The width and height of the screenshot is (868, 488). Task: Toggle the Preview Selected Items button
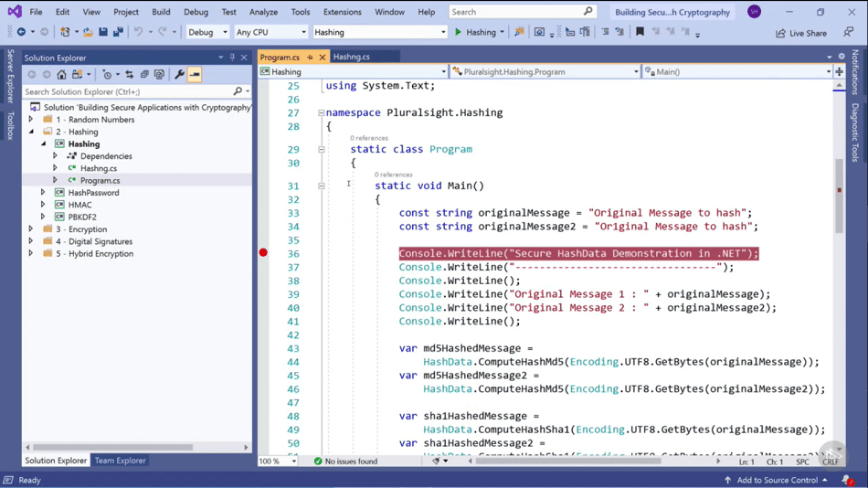(195, 74)
